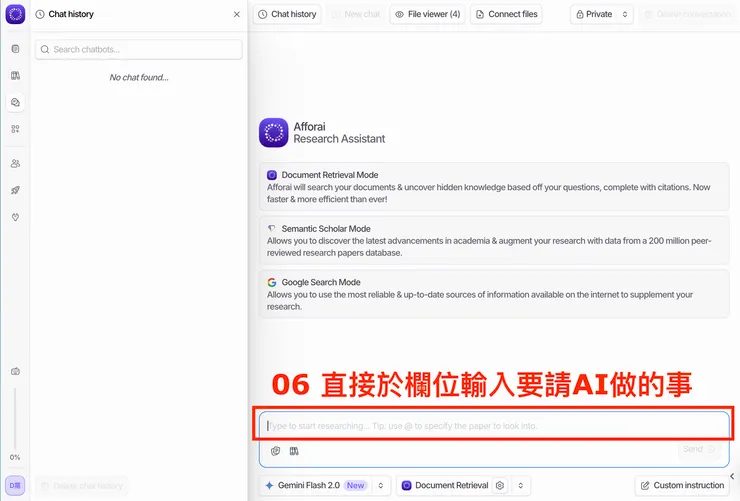Click Delete conversation button
740x501 pixels.
(689, 14)
